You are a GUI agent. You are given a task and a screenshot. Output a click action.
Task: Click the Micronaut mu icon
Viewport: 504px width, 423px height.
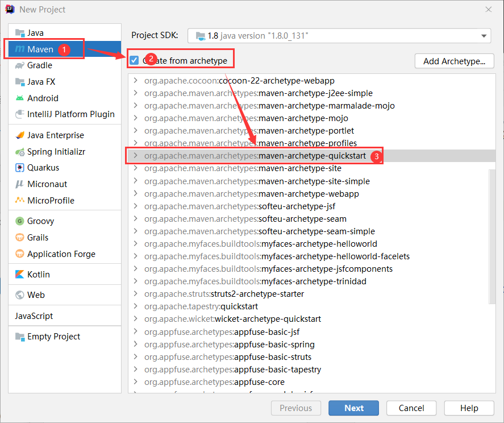pos(20,184)
